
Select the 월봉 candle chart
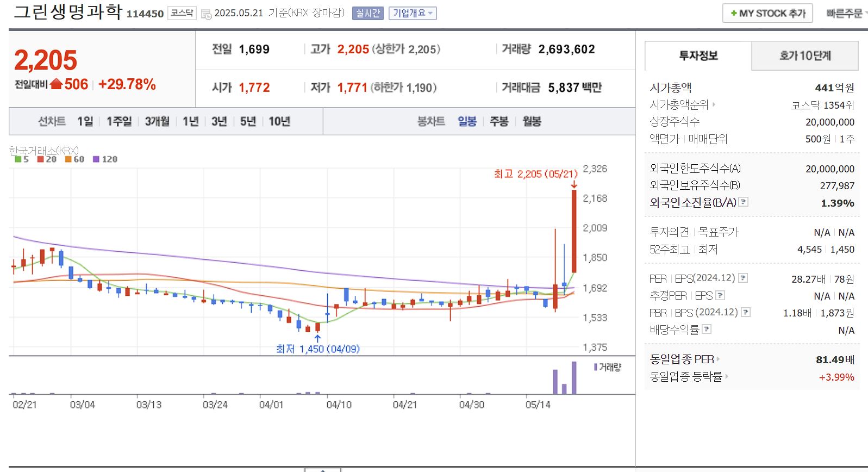[532, 121]
